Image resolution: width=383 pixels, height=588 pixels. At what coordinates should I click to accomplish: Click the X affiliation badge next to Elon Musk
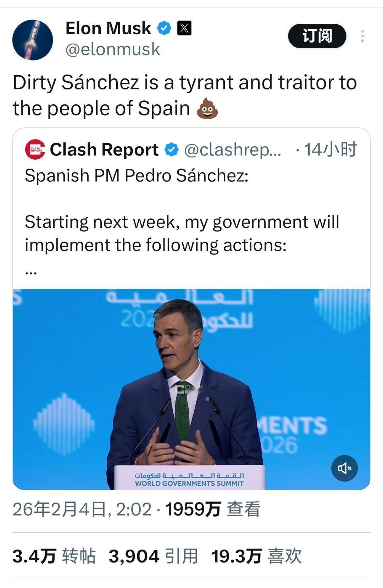pyautogui.click(x=184, y=28)
